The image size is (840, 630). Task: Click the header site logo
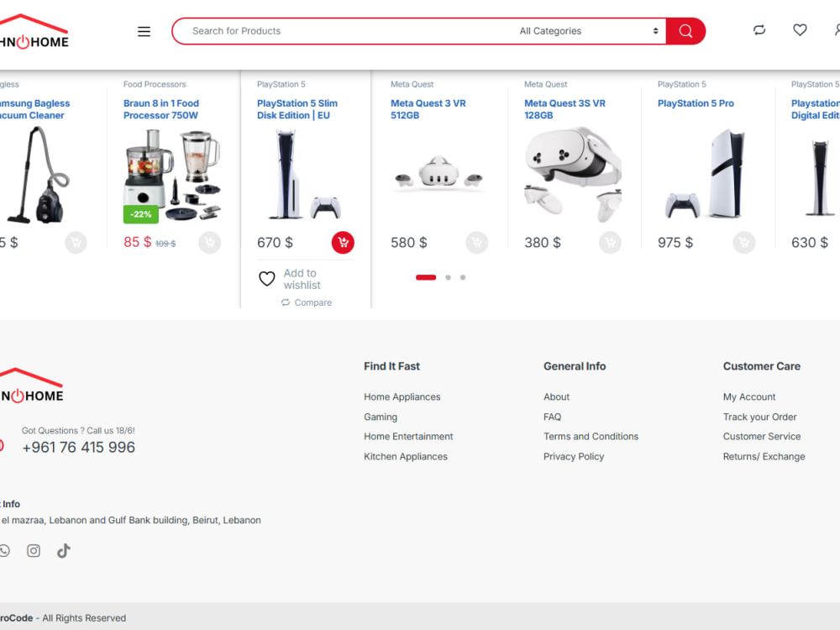click(x=34, y=32)
